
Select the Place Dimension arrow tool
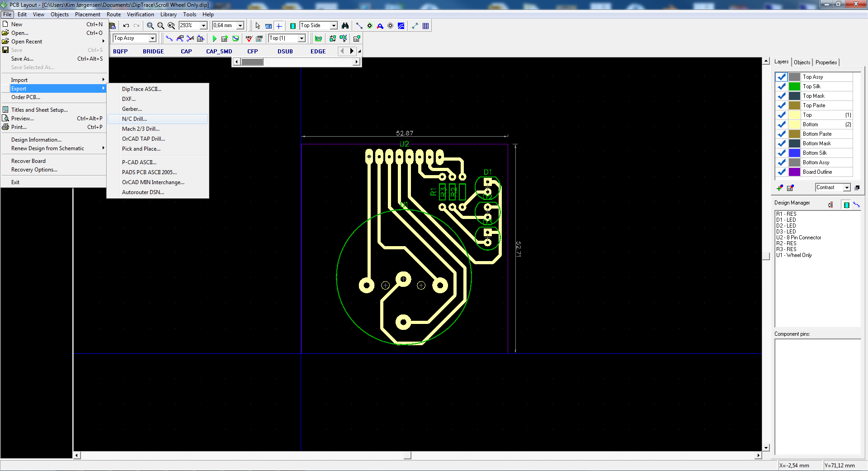pos(415,26)
